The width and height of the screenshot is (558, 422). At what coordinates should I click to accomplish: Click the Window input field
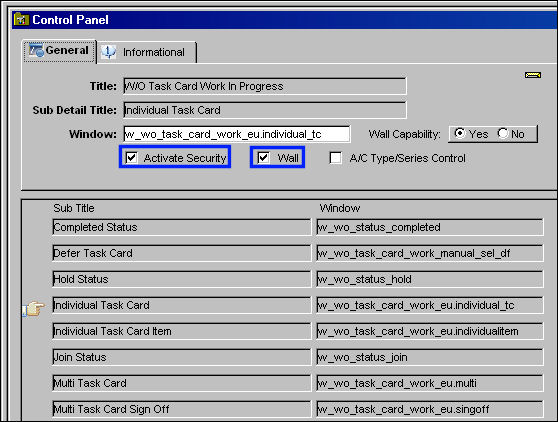(237, 134)
